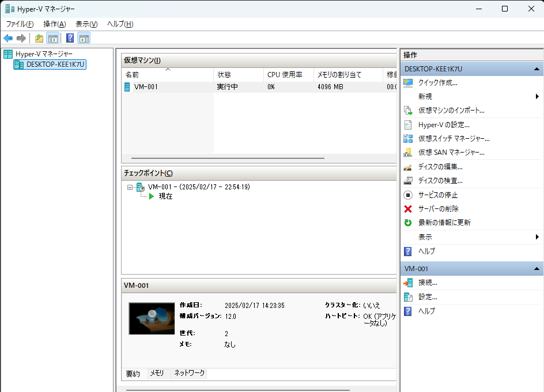Toggle the action pane show/hide toolbar icon
The height and width of the screenshot is (392, 544).
(84, 38)
